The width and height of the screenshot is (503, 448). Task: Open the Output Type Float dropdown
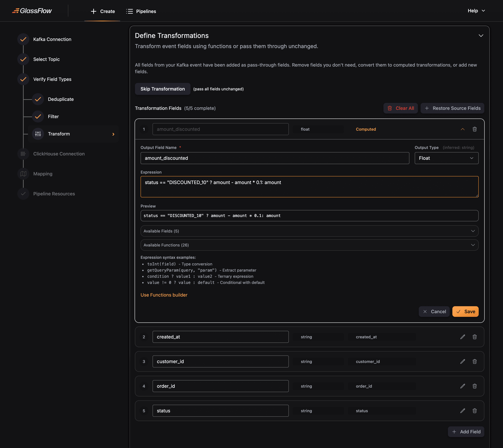[446, 158]
